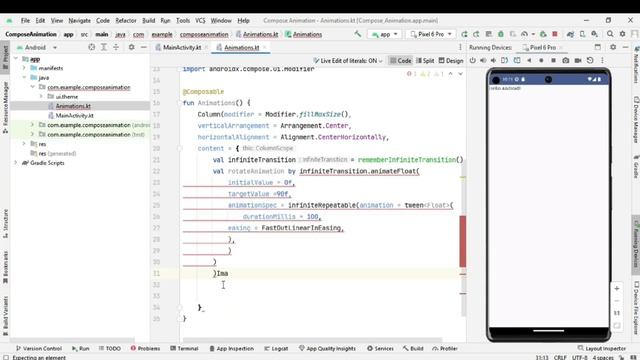
Task: Open the VCS menu
Action: [x=200, y=20]
